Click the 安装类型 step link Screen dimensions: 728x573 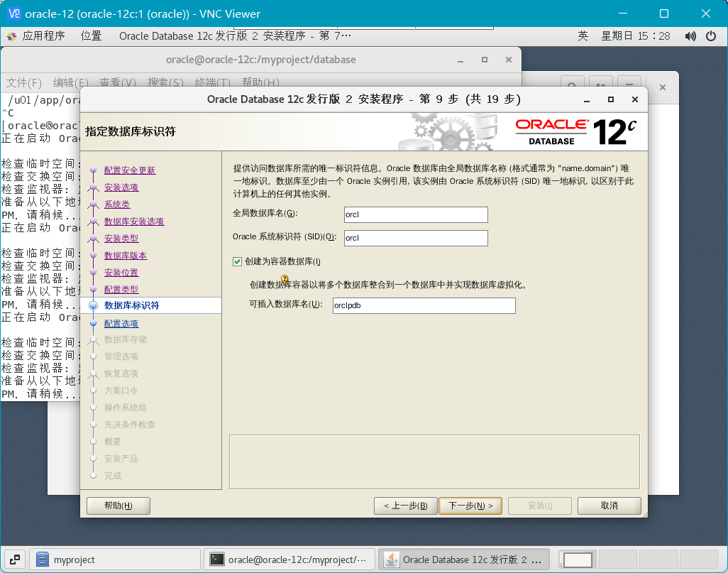point(121,239)
